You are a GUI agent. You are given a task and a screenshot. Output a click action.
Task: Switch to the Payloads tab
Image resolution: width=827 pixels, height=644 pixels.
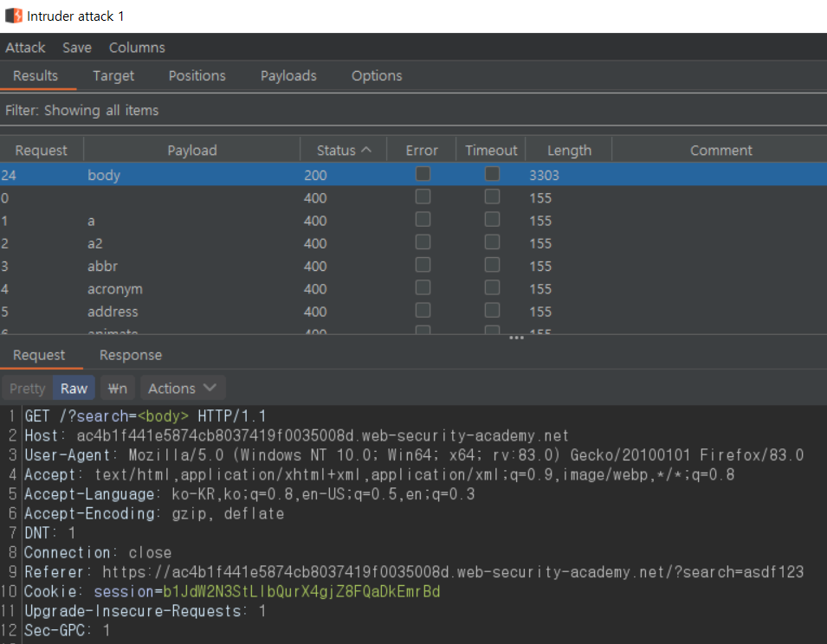coord(288,76)
